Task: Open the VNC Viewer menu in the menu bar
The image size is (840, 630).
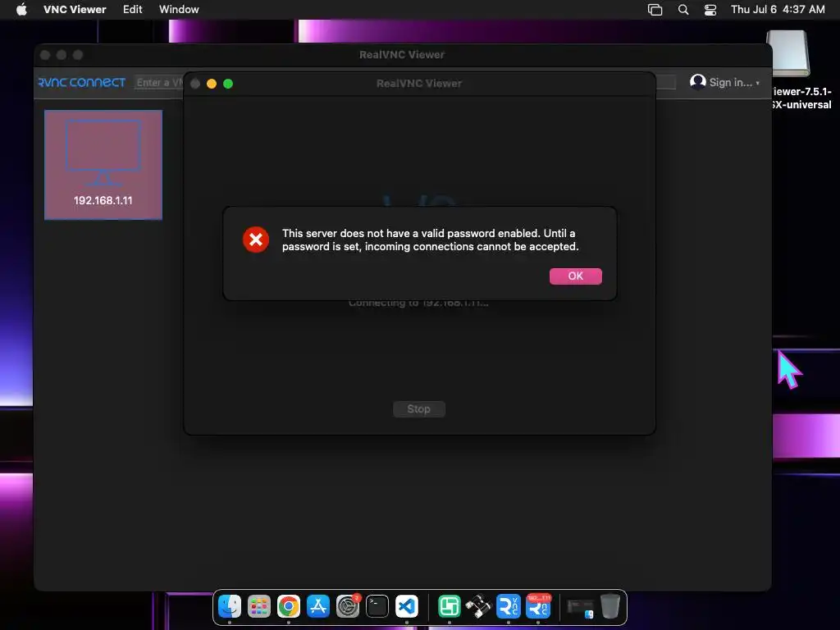Action: (x=75, y=9)
